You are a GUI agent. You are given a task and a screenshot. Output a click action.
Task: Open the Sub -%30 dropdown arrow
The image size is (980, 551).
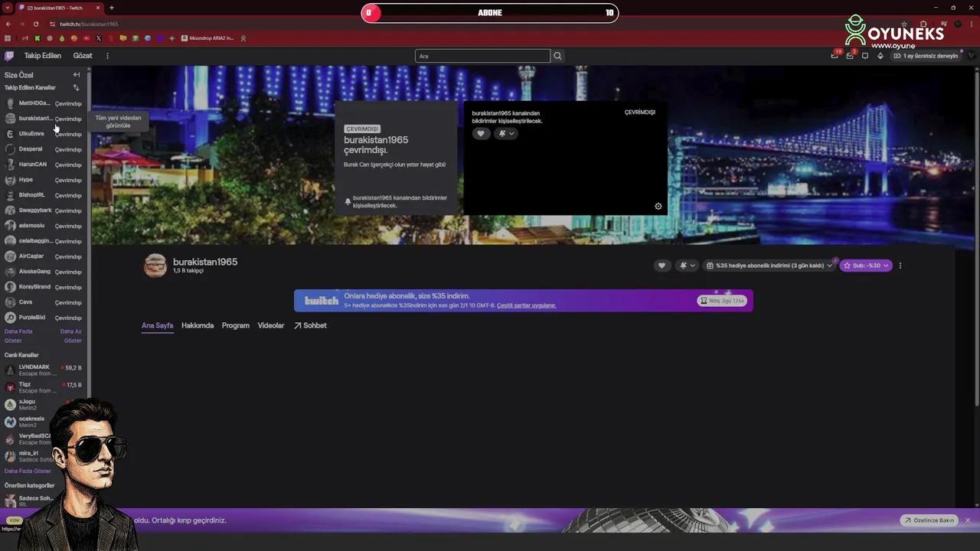pos(886,266)
